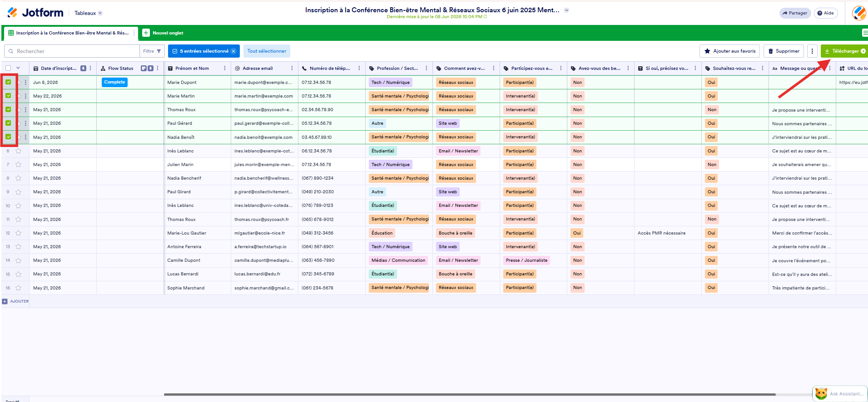
Task: Open Date d'inscription column menu
Action: click(90, 69)
